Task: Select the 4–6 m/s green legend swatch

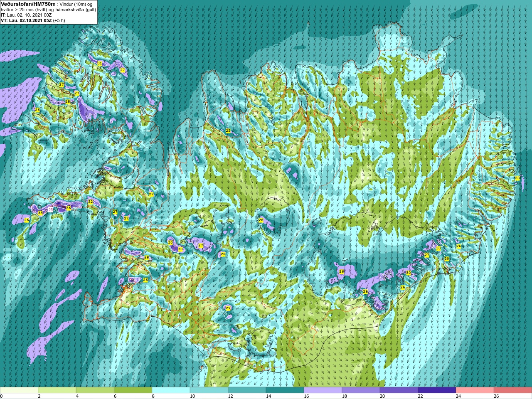Action: point(95,390)
